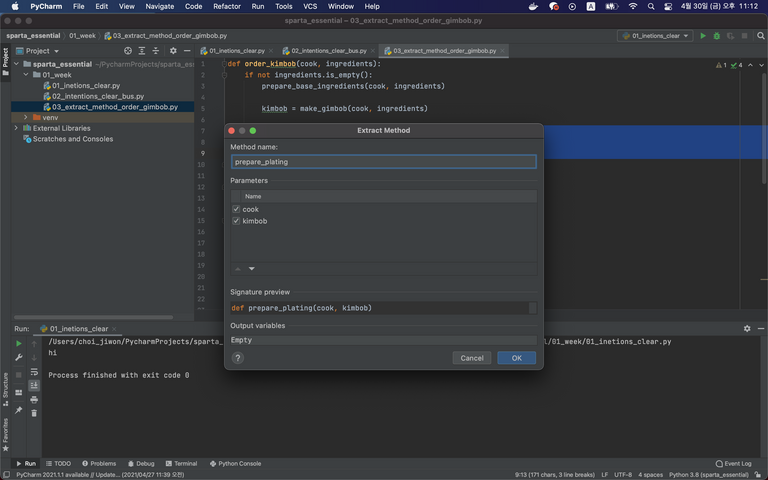768x480 pixels.
Task: Locate opened file in Project tree
Action: [x=128, y=51]
